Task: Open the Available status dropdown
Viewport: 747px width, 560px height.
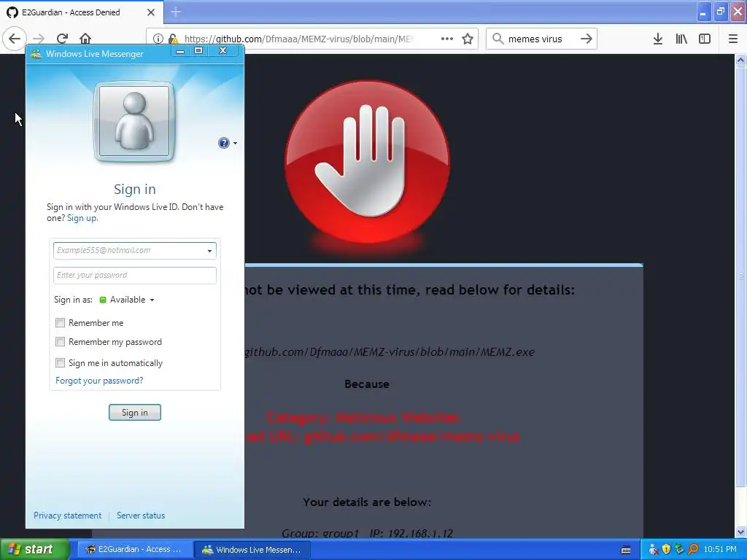Action: (x=127, y=300)
